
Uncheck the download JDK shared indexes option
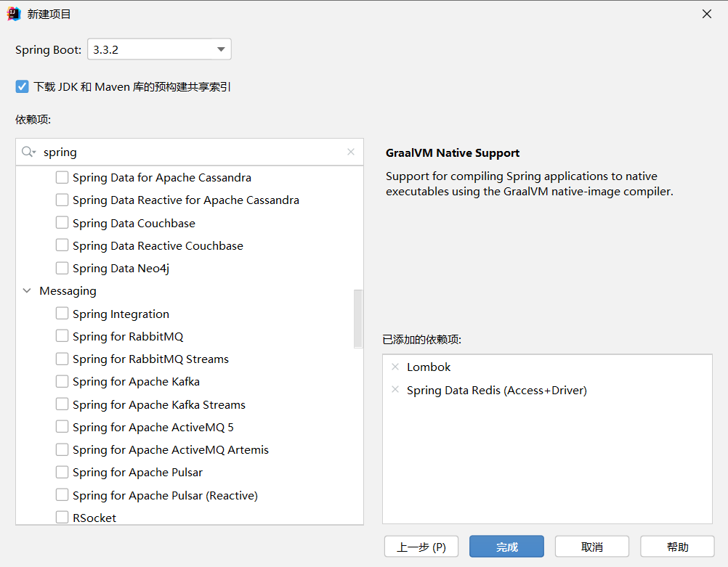(22, 86)
